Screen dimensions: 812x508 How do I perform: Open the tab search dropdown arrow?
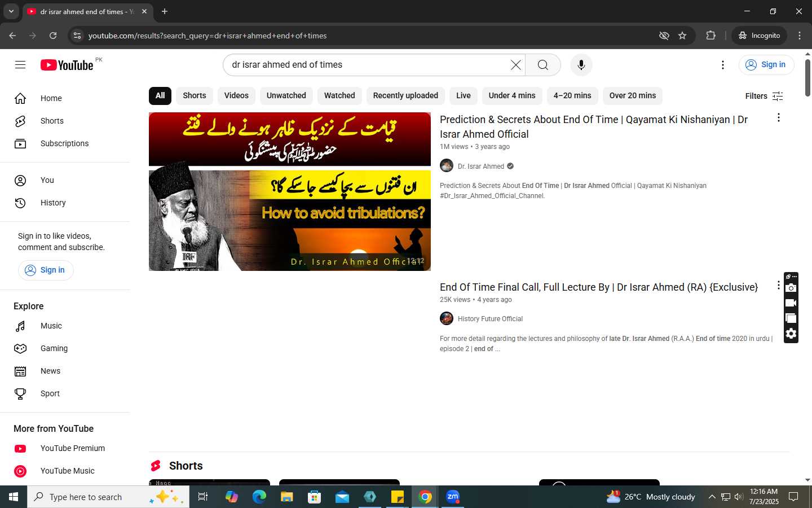11,11
